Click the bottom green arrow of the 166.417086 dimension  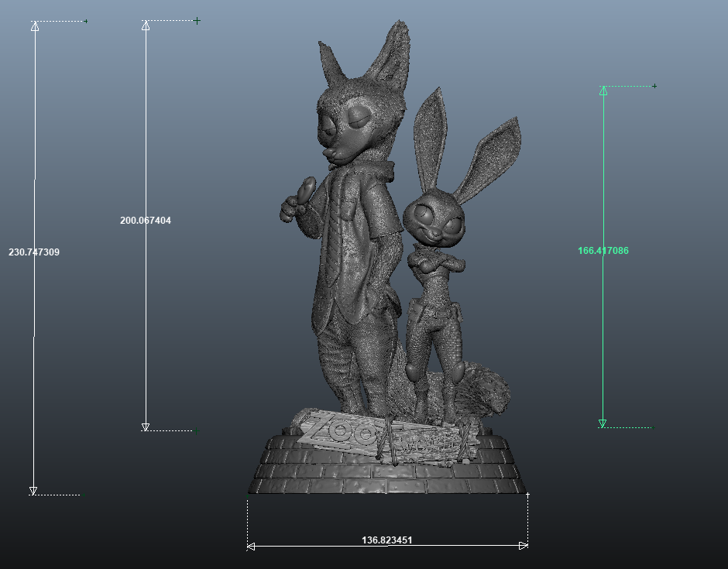(603, 423)
